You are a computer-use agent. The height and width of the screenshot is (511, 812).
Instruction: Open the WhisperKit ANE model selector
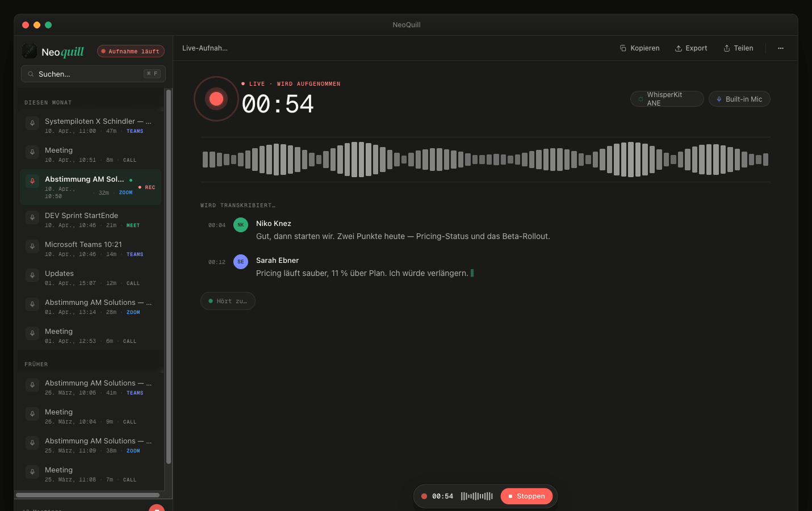pos(667,99)
